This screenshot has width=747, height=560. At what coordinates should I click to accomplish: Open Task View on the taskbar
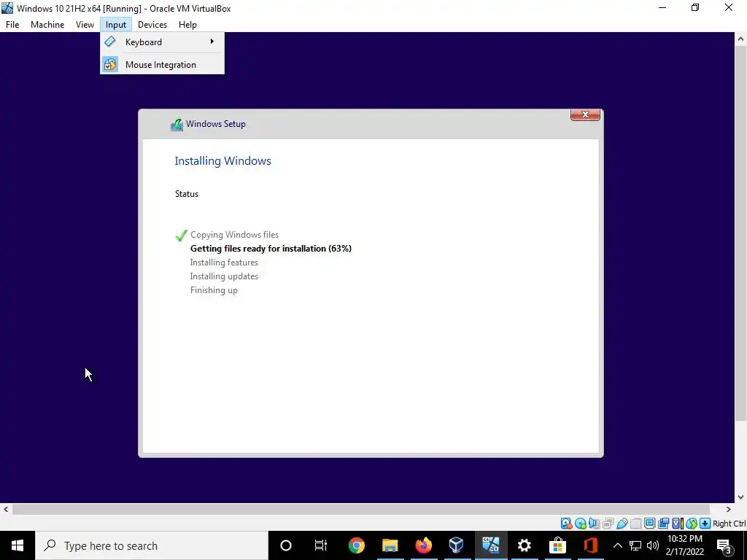click(321, 545)
